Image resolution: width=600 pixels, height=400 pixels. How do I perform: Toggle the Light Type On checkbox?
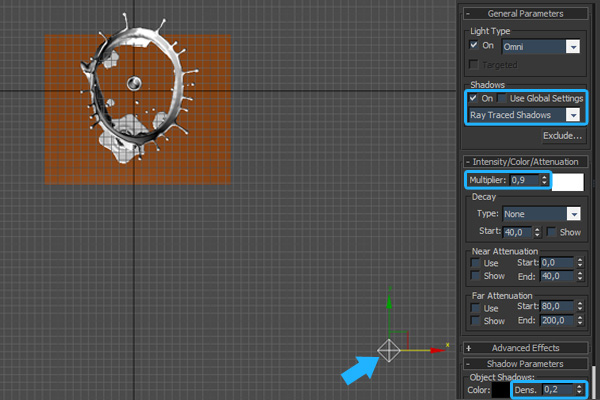(474, 46)
